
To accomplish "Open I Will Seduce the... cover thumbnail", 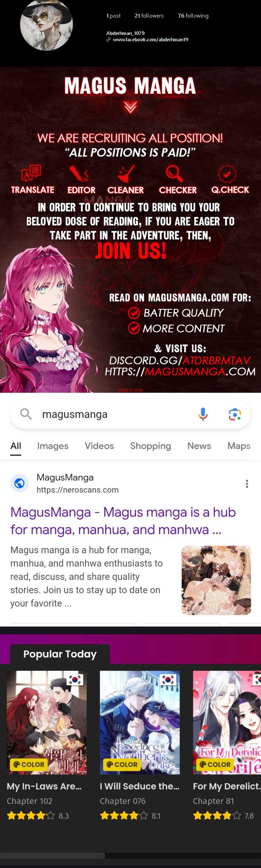I will click(140, 722).
